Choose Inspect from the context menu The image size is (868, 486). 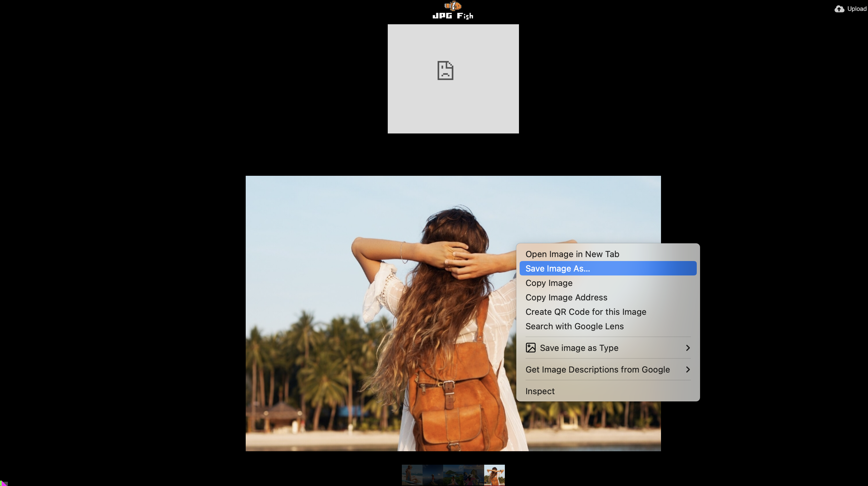click(540, 391)
